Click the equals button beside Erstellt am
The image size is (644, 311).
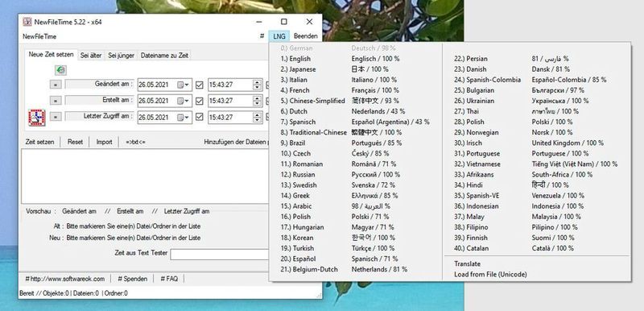(x=56, y=101)
